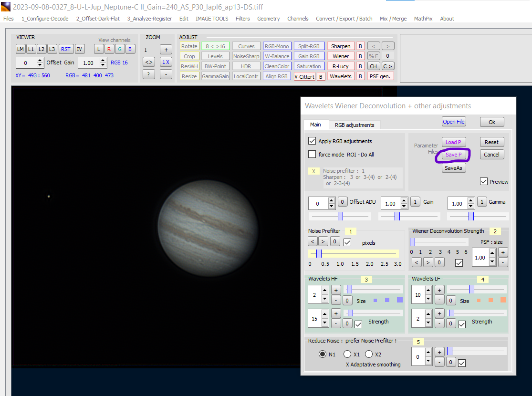The height and width of the screenshot is (396, 532).
Task: Toggle Apply RGB adjustments checkbox
Action: point(312,141)
